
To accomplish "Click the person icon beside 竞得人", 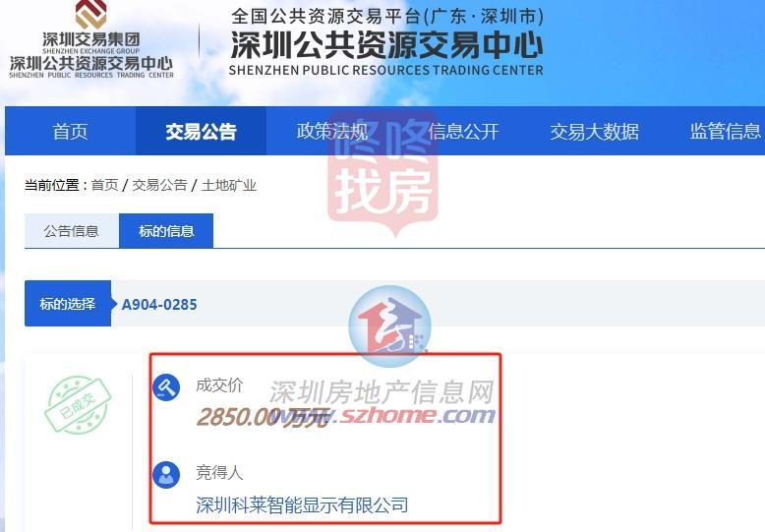I will tap(166, 475).
